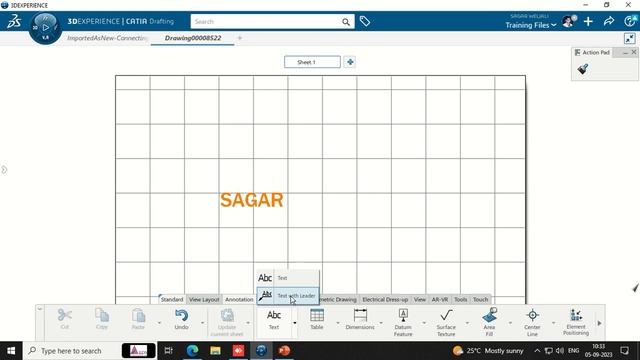Switch to the Touch tab
Screen dimensions: 640x360
point(480,299)
